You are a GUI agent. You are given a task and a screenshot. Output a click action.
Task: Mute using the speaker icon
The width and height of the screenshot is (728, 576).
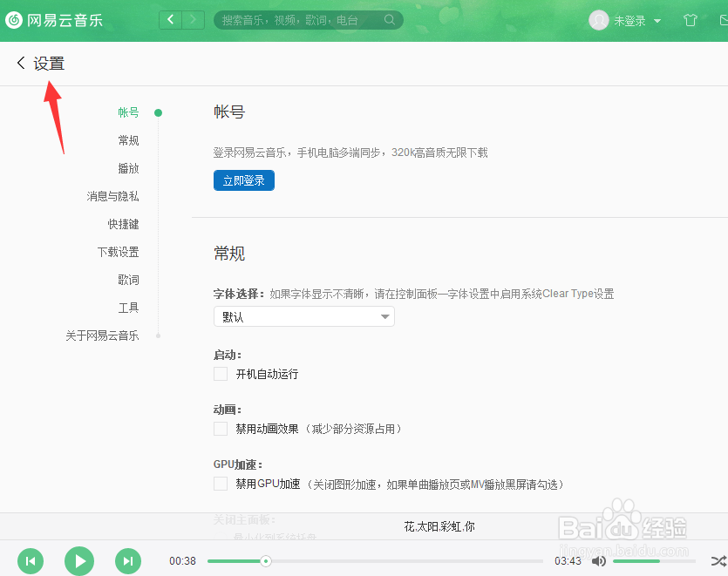pyautogui.click(x=598, y=561)
